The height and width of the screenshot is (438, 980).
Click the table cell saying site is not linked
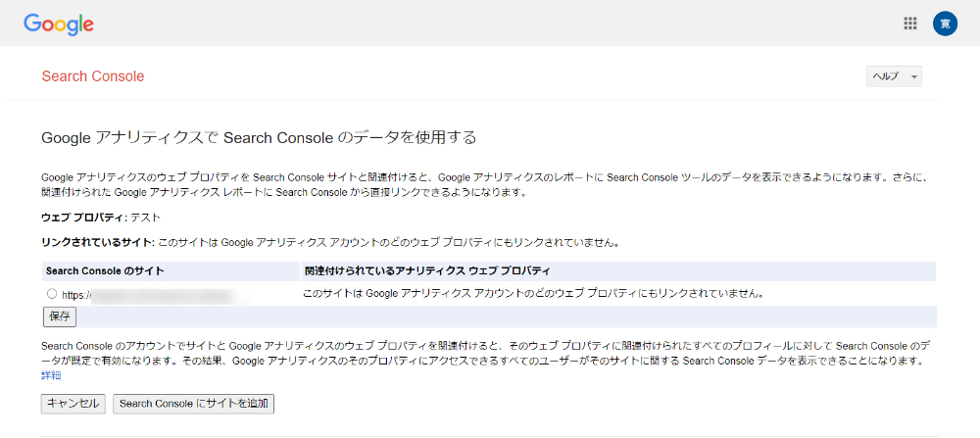pos(534,293)
